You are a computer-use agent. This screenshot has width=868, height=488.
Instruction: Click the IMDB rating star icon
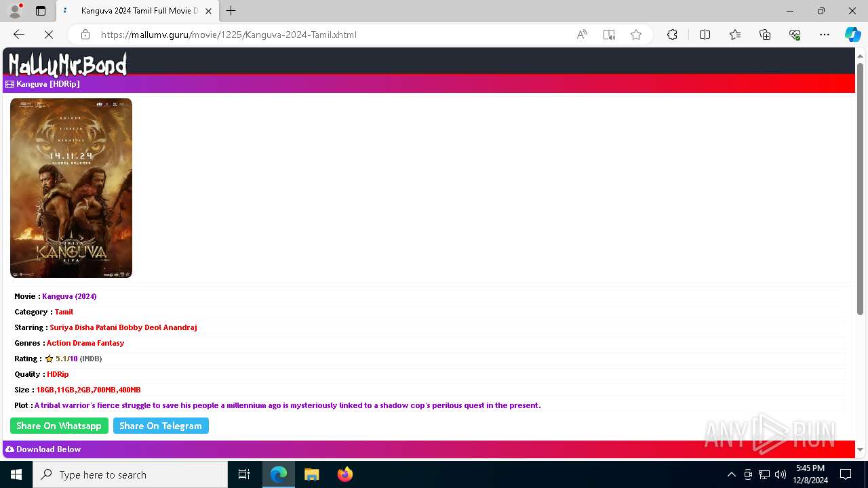[49, 359]
